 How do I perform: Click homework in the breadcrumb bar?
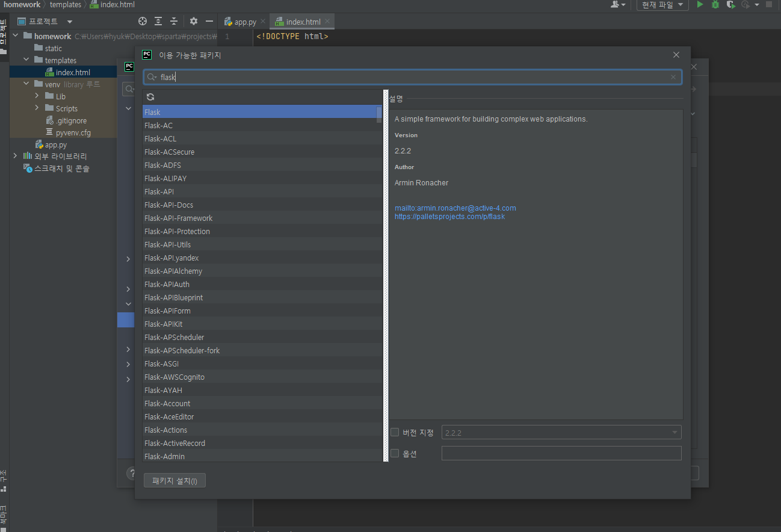click(22, 4)
